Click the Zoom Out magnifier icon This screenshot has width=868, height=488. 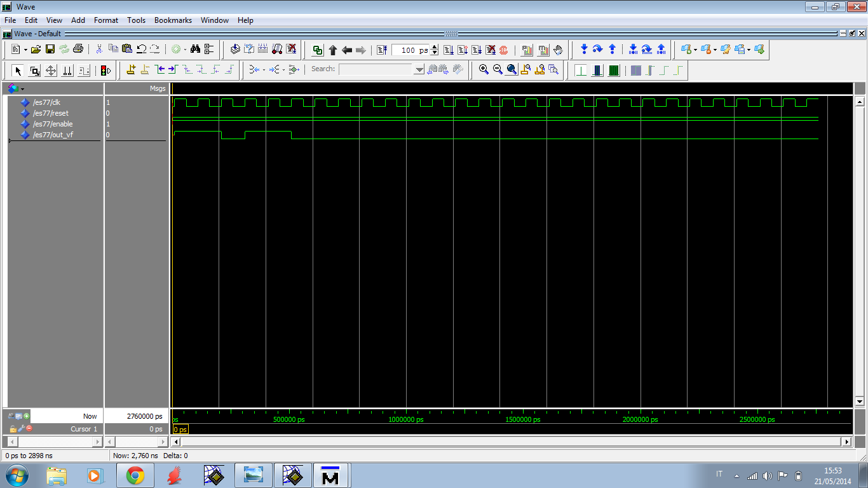pyautogui.click(x=498, y=70)
